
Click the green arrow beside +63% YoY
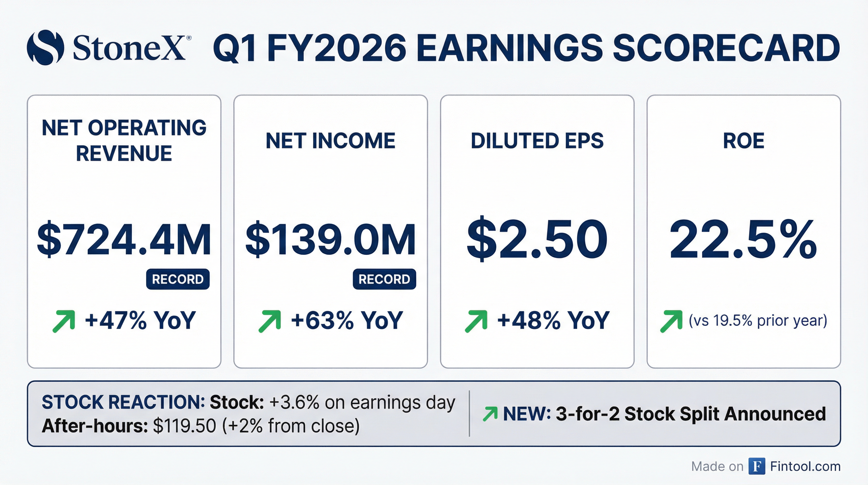(x=270, y=321)
